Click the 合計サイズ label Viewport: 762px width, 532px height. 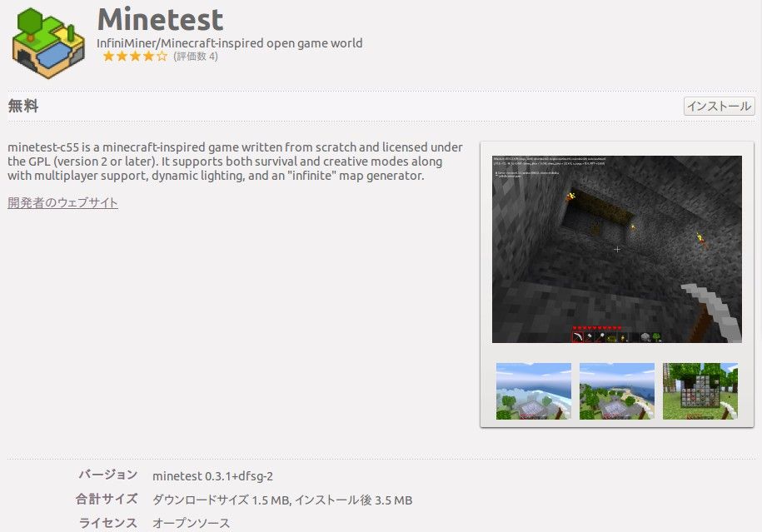click(x=107, y=499)
